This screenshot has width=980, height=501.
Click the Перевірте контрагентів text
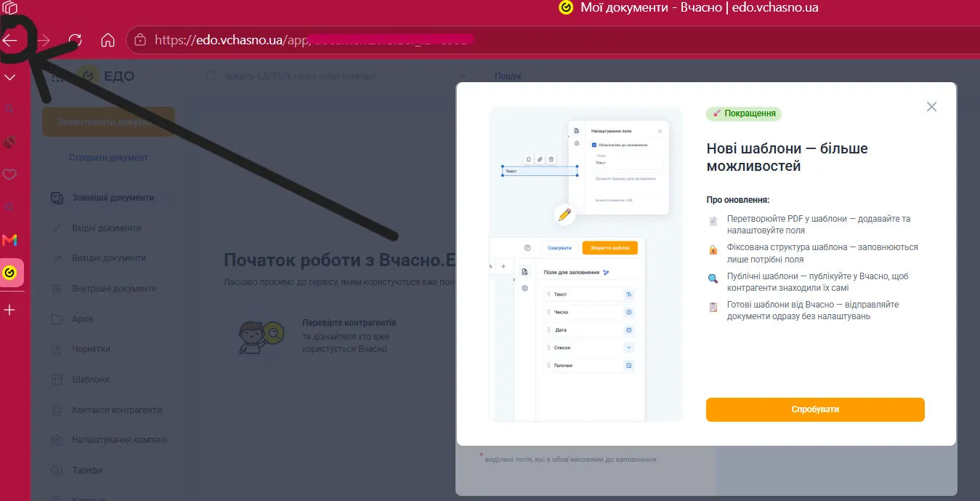click(x=349, y=323)
